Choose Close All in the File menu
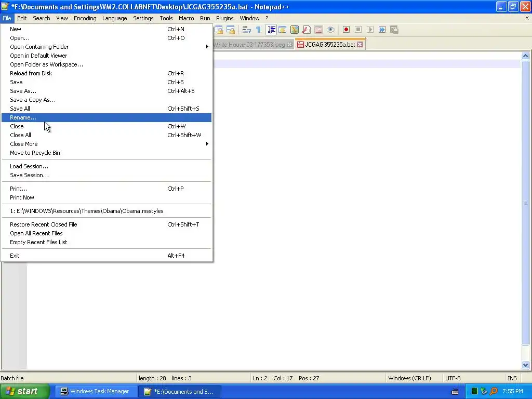This screenshot has width=532, height=399. 106,135
